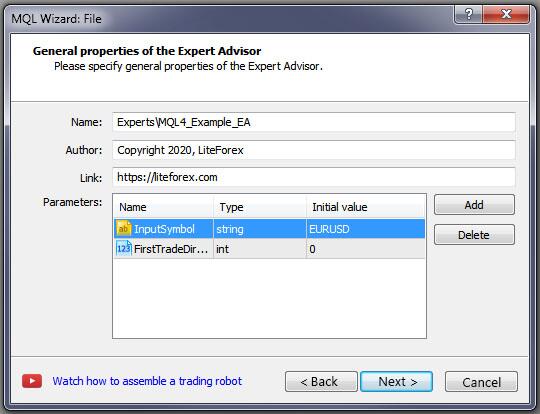Screen dimensions: 540x414
Task: Cancel the wizard
Action: (481, 381)
